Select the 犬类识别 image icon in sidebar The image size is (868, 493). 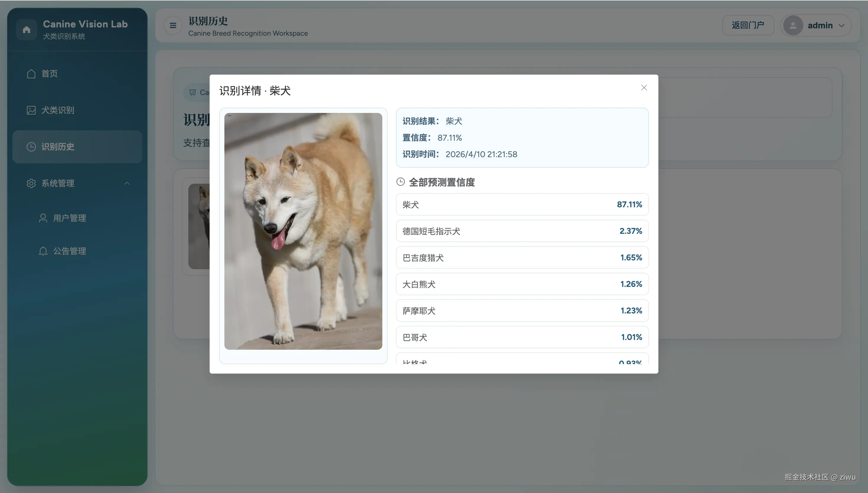[x=31, y=110]
